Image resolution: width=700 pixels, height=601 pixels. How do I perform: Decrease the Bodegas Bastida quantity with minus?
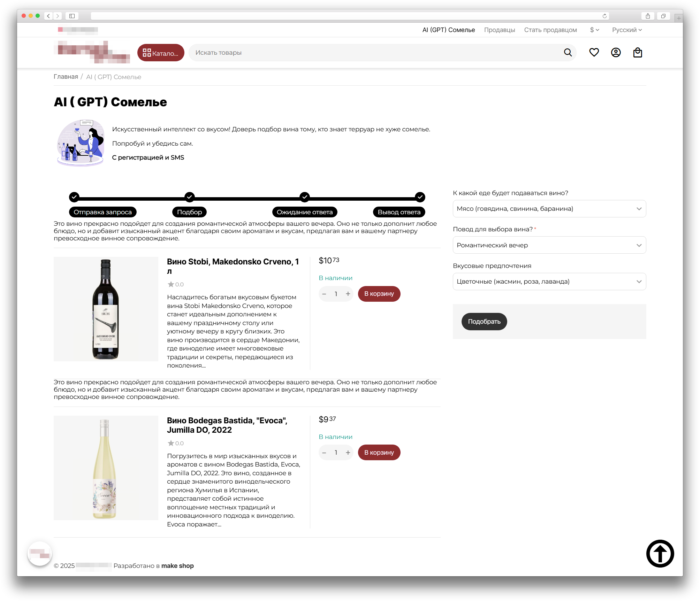[x=324, y=453]
